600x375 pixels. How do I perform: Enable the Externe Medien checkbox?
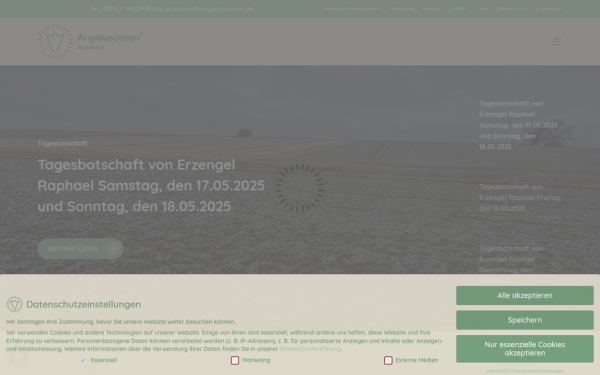tap(388, 360)
